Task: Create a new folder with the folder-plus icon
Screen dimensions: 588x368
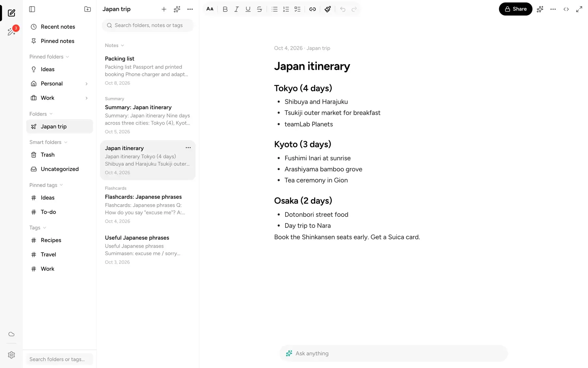Action: click(x=88, y=9)
